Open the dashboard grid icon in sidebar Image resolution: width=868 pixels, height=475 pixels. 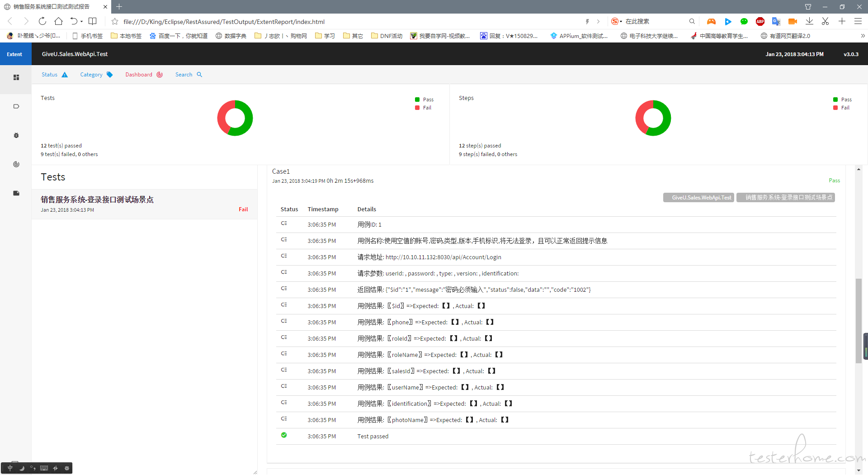(16, 78)
